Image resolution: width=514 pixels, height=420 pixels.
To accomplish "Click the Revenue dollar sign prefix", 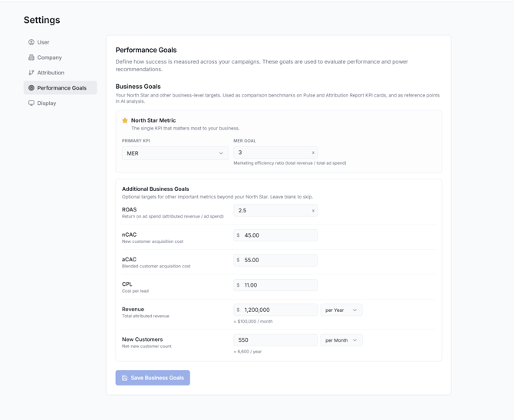I will [x=238, y=310].
